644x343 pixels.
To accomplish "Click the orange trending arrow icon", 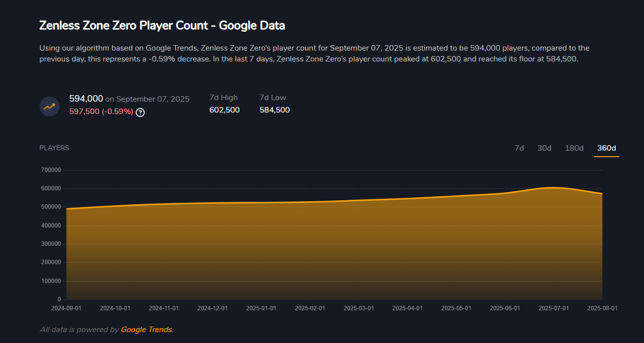I will point(50,107).
